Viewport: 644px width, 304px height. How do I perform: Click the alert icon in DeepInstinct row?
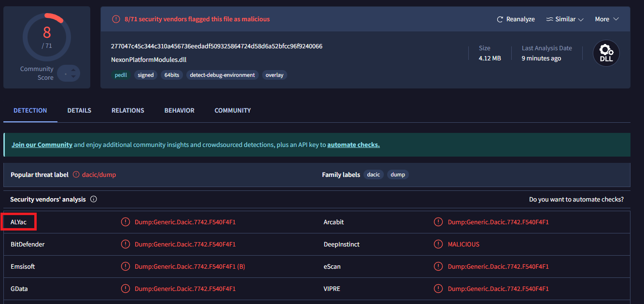point(438,245)
